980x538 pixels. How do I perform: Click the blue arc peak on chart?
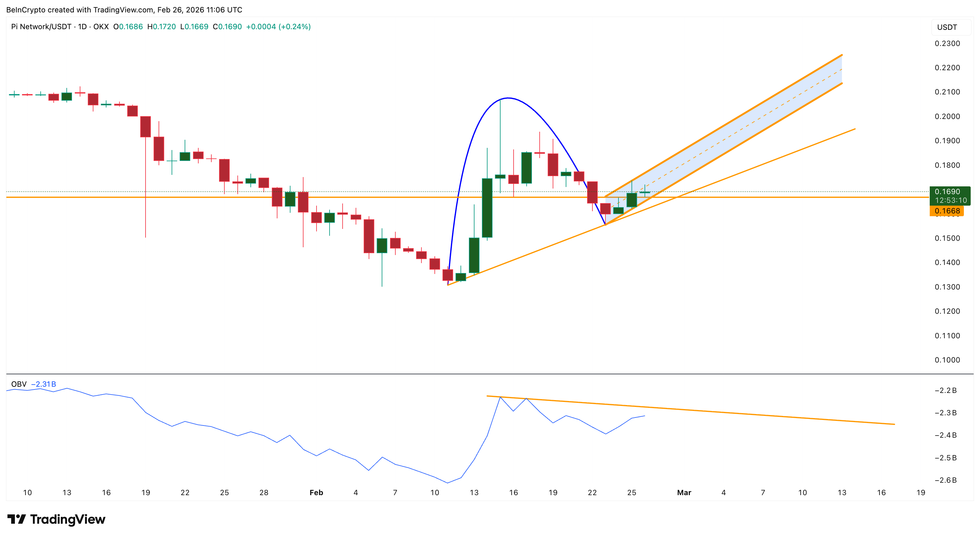click(x=508, y=98)
